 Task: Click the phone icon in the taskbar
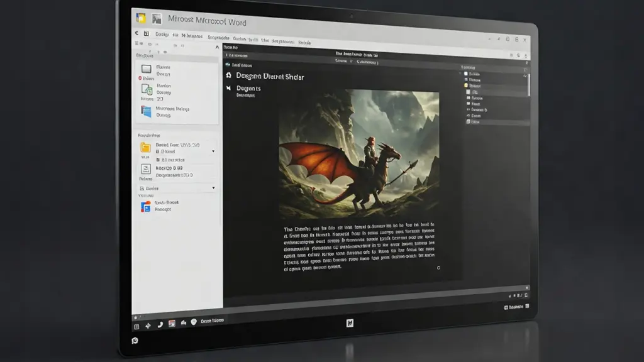click(x=160, y=324)
